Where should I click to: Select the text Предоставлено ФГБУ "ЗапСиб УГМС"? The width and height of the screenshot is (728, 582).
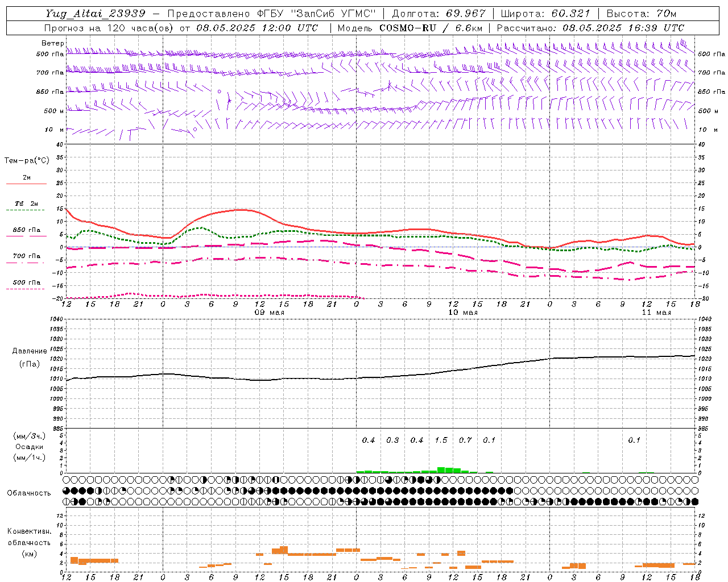272,14
